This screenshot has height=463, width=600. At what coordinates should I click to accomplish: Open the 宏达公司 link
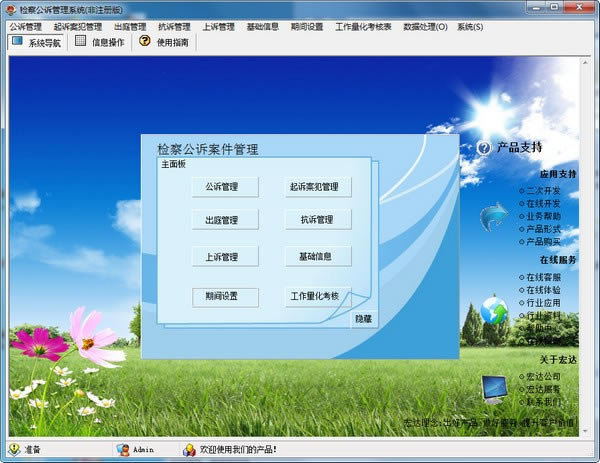point(543,376)
